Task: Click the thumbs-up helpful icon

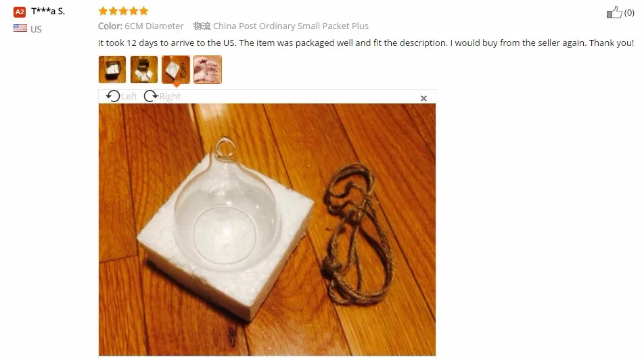Action: [614, 12]
